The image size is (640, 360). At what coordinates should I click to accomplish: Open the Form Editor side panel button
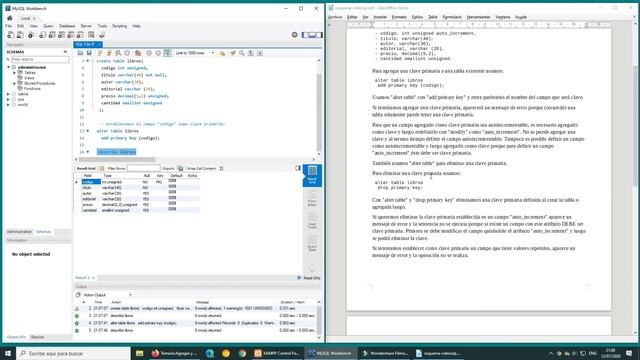(312, 198)
